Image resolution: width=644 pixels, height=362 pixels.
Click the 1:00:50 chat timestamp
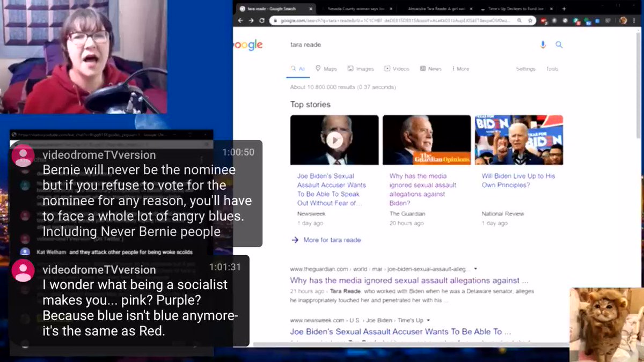pos(238,152)
